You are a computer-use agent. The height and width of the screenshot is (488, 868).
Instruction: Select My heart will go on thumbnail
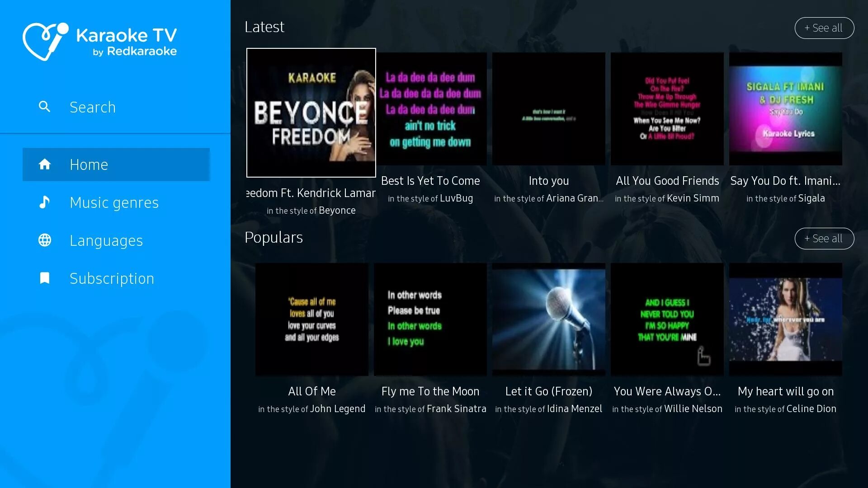(785, 319)
